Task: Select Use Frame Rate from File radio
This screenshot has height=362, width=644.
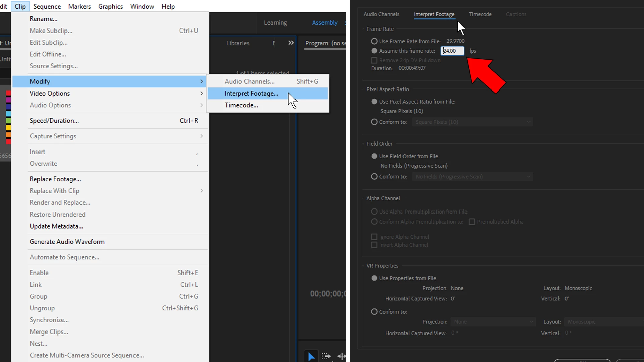Action: pyautogui.click(x=374, y=41)
